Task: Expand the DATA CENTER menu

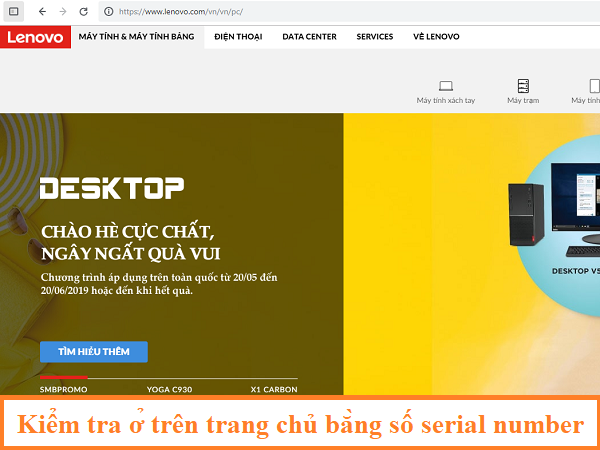Action: tap(309, 37)
